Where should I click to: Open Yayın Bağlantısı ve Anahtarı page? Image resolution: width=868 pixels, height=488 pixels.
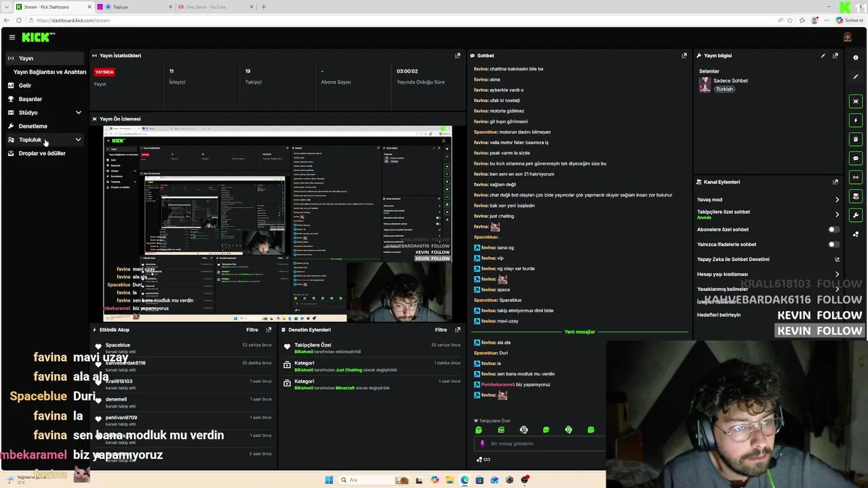click(50, 72)
